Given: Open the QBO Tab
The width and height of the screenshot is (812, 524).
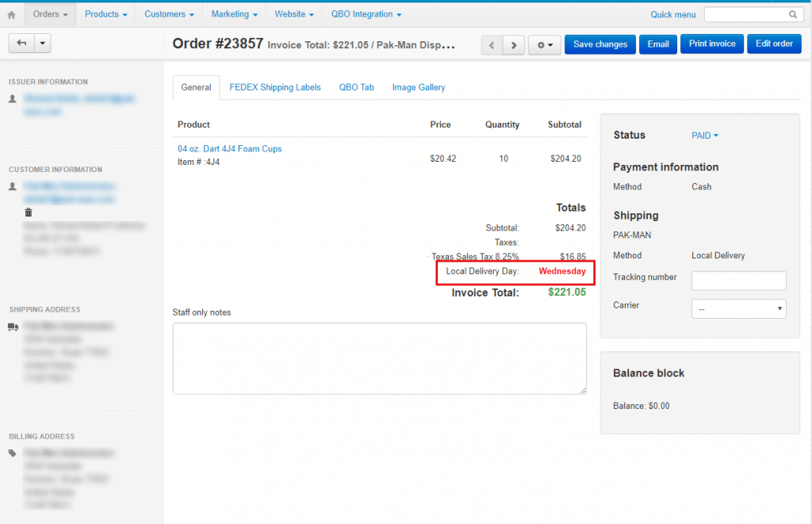Looking at the screenshot, I should [x=356, y=87].
